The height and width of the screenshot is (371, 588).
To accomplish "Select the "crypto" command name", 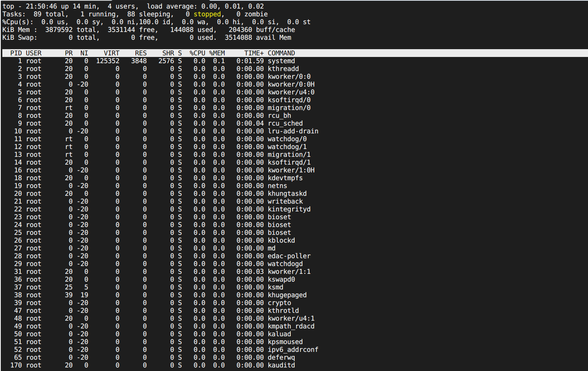I will tap(279, 303).
